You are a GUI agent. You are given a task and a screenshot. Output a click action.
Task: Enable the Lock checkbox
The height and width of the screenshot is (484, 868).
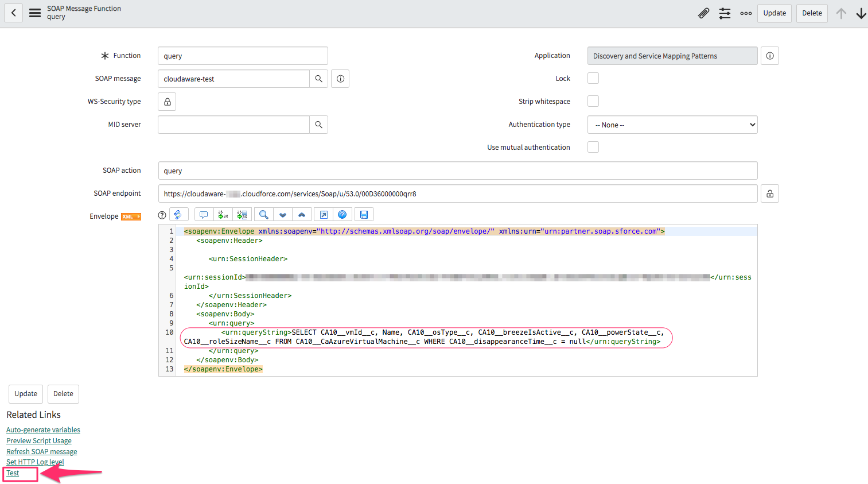pyautogui.click(x=593, y=78)
